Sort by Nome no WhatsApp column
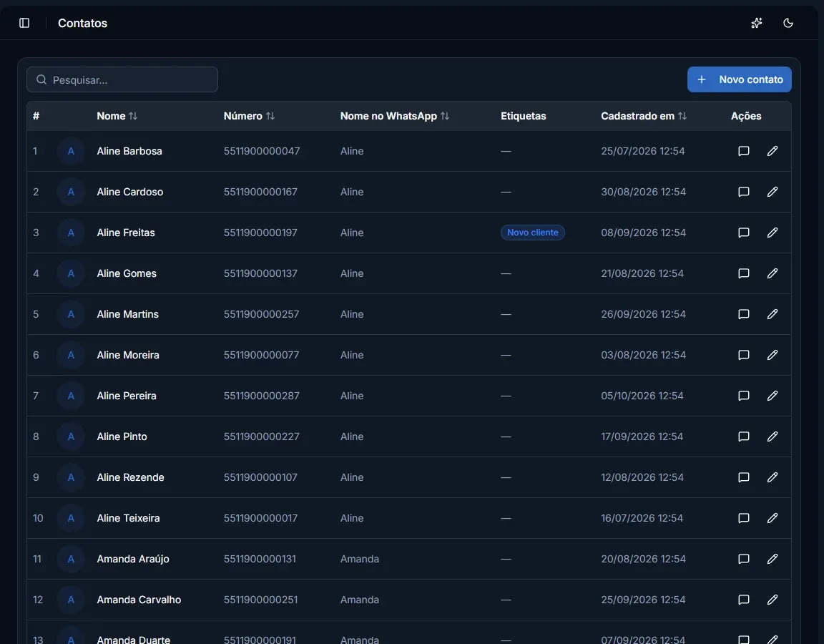Screen dimensions: 824x644 point(395,116)
